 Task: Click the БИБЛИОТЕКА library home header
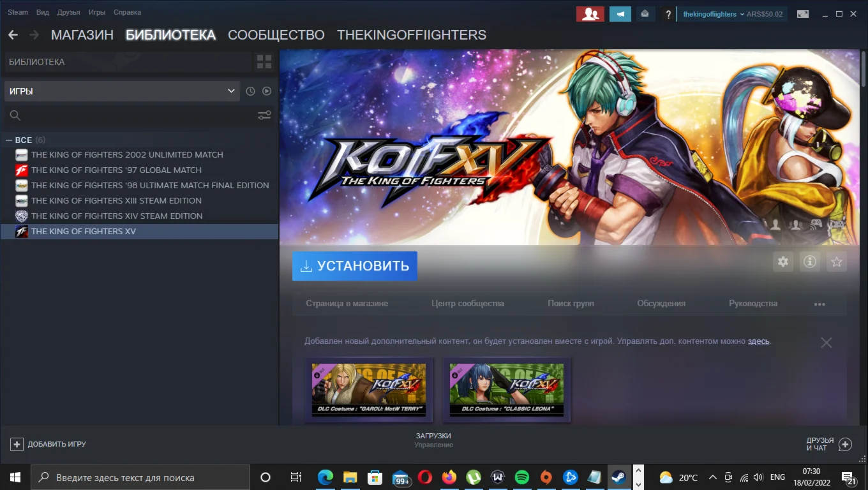click(128, 62)
